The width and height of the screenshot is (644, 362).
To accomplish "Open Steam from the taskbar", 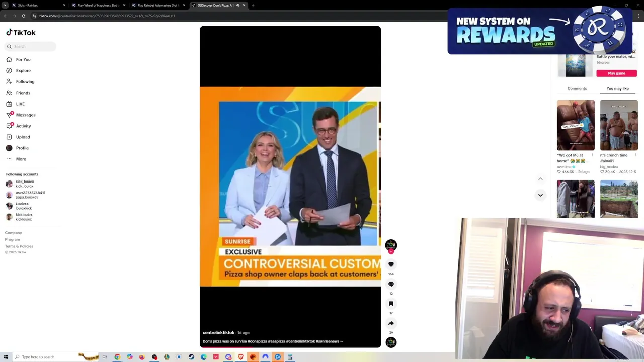I will pos(191,357).
